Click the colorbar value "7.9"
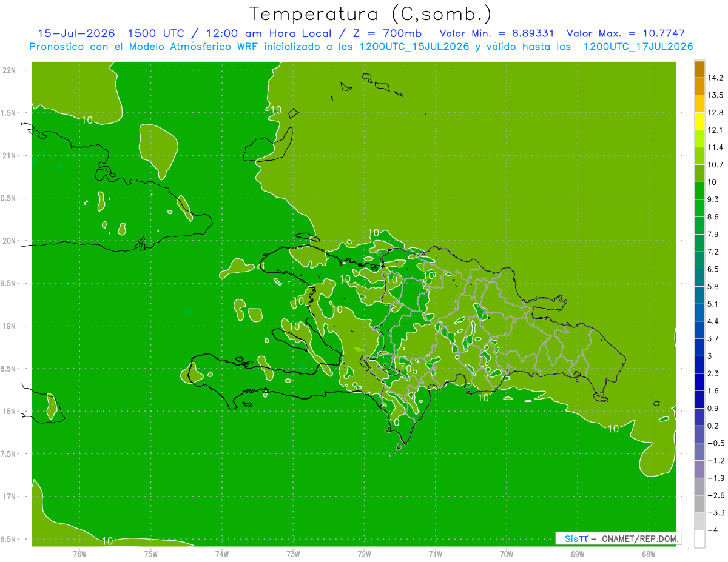This screenshot has height=562, width=728. point(713,235)
